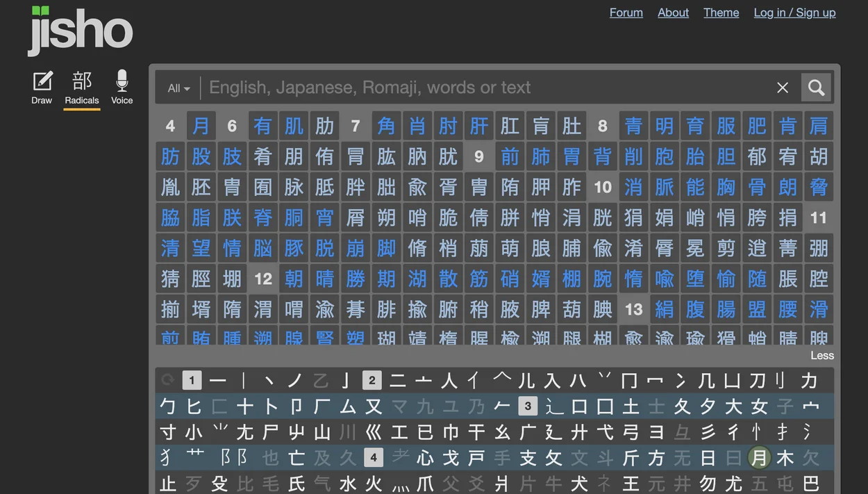Open the Draw kanji input
The height and width of the screenshot is (494, 868).
click(42, 88)
